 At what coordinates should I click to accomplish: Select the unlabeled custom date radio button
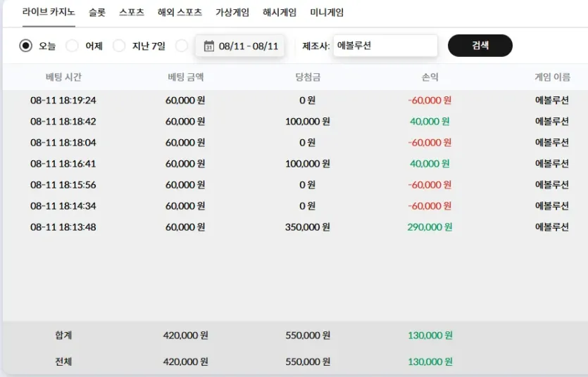coord(182,46)
